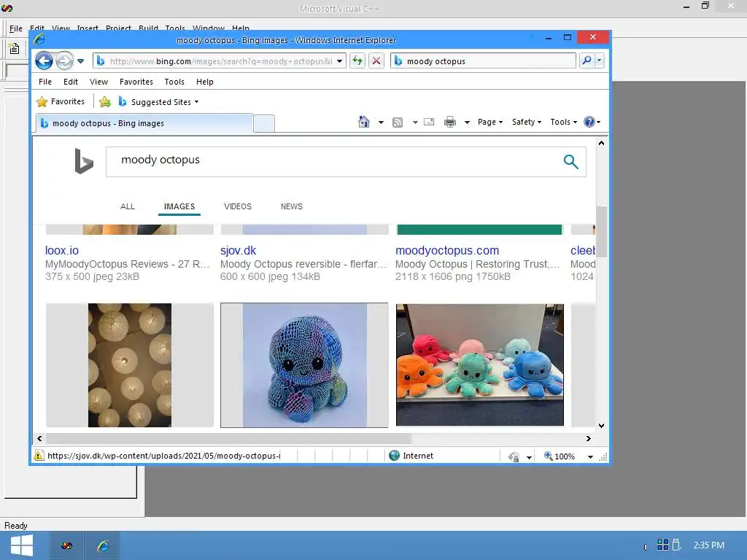Click the taskbar clock showing 2:35 PM
The image size is (747, 560).
(709, 545)
